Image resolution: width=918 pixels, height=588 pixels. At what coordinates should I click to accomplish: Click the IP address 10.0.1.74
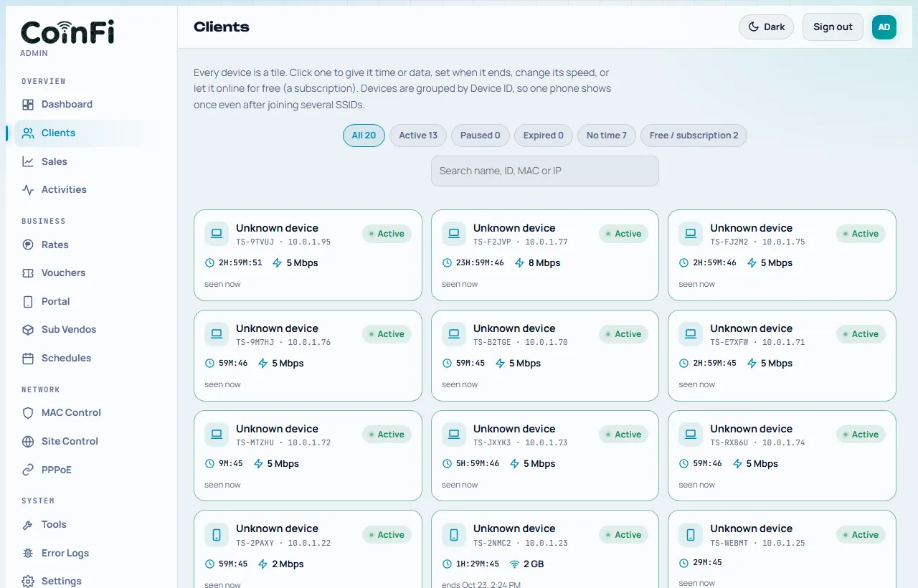(783, 443)
